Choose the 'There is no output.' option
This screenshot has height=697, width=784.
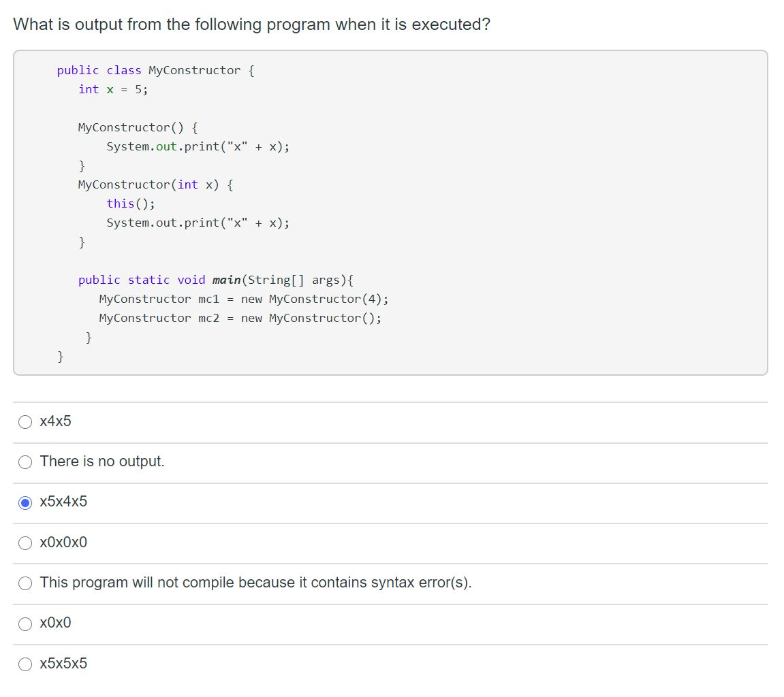(x=25, y=461)
